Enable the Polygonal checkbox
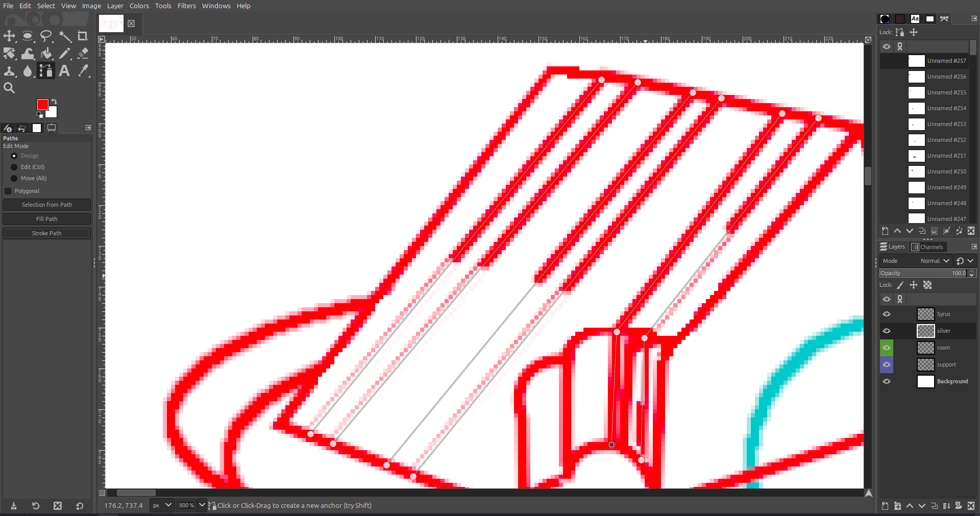Viewport: 980px width, 516px height. (x=8, y=191)
